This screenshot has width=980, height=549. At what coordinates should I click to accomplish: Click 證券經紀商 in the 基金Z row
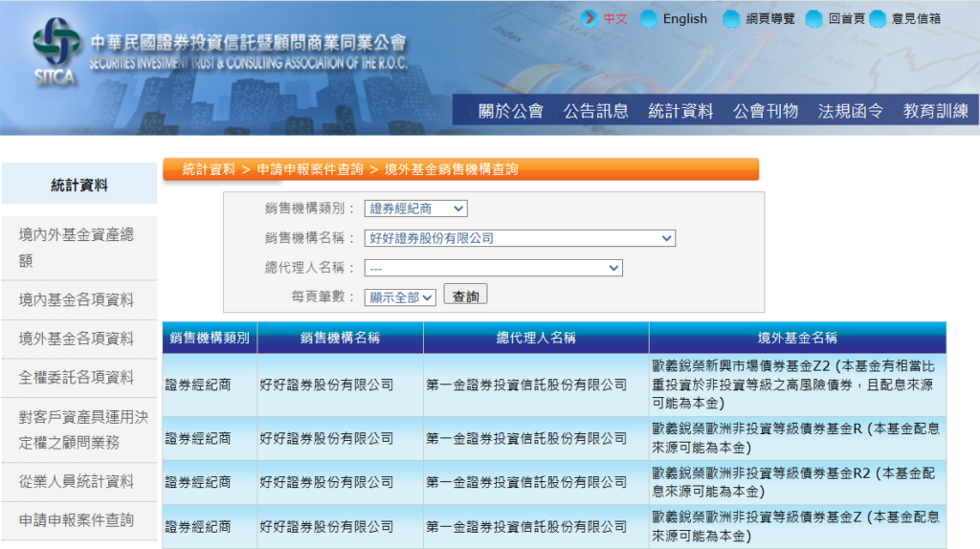(x=198, y=527)
